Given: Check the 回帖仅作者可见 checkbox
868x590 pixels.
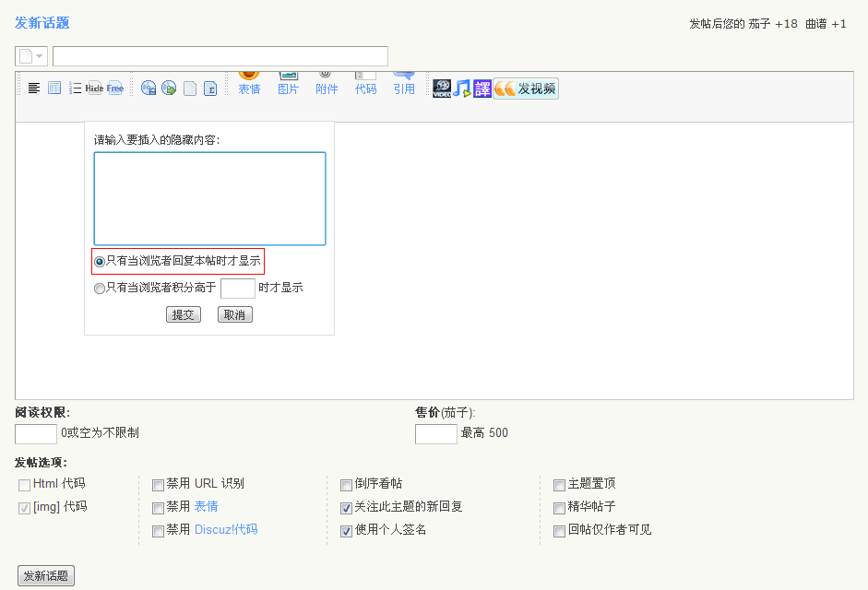Looking at the screenshot, I should 559,531.
